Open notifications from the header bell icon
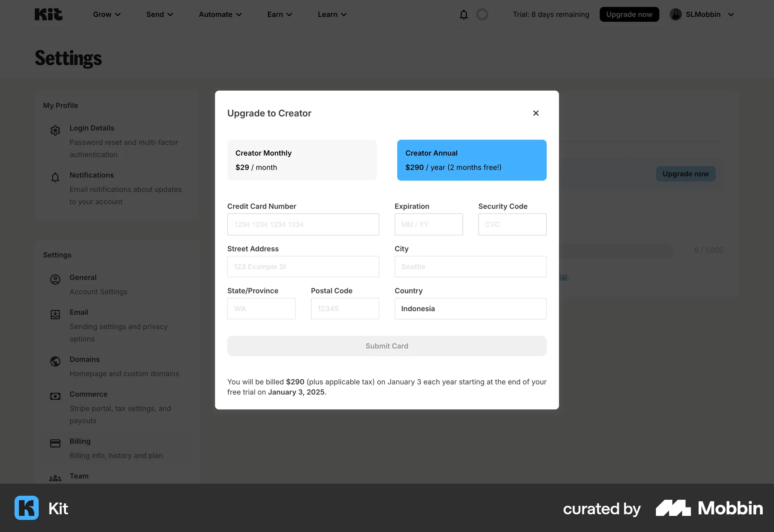This screenshot has width=774, height=532. 463,14
